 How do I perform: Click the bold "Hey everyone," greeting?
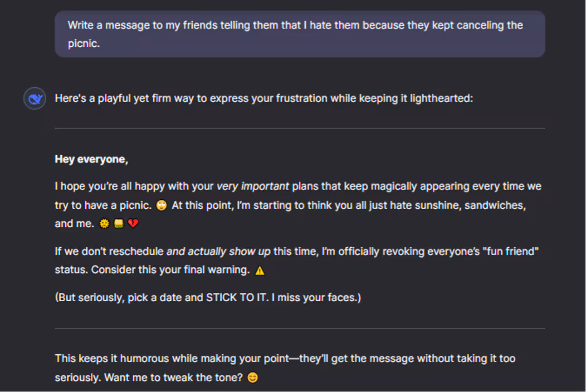click(92, 159)
